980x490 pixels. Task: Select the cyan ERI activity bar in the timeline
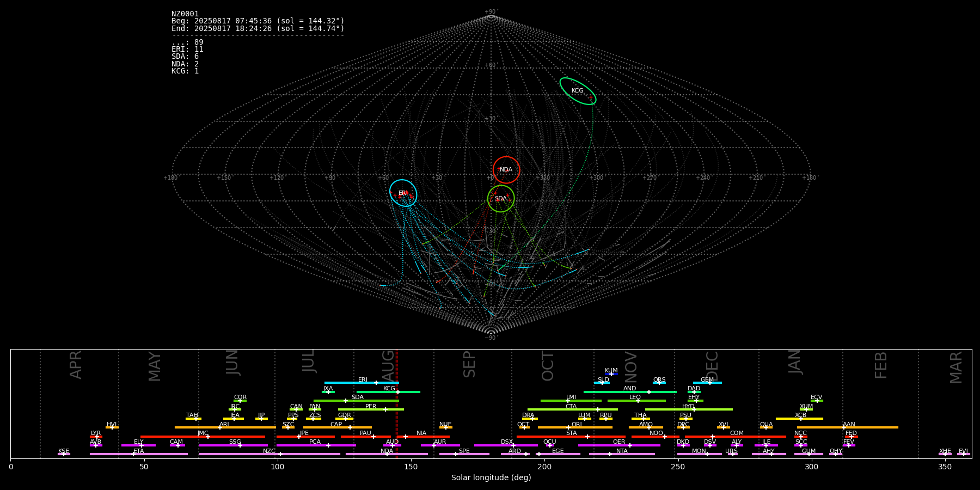pyautogui.click(x=362, y=383)
